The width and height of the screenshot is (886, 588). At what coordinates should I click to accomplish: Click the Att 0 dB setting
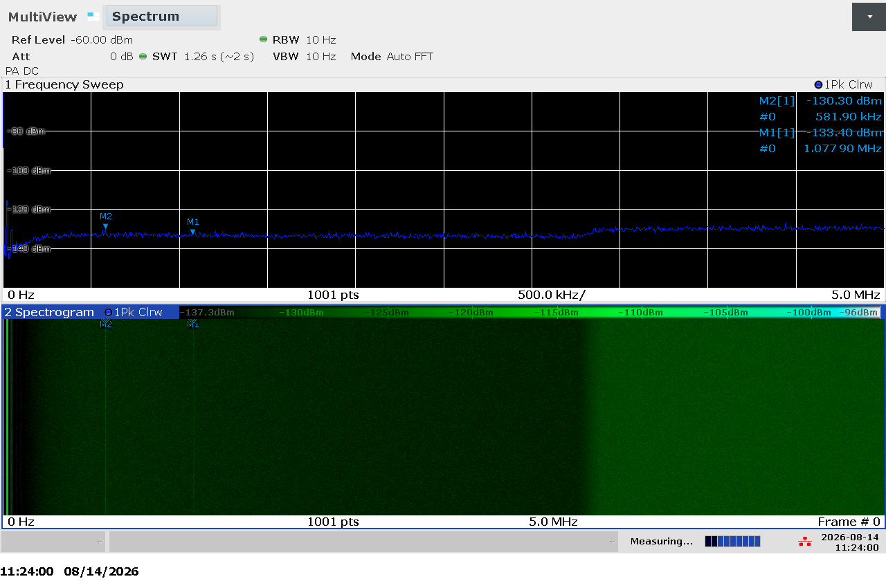click(x=72, y=57)
